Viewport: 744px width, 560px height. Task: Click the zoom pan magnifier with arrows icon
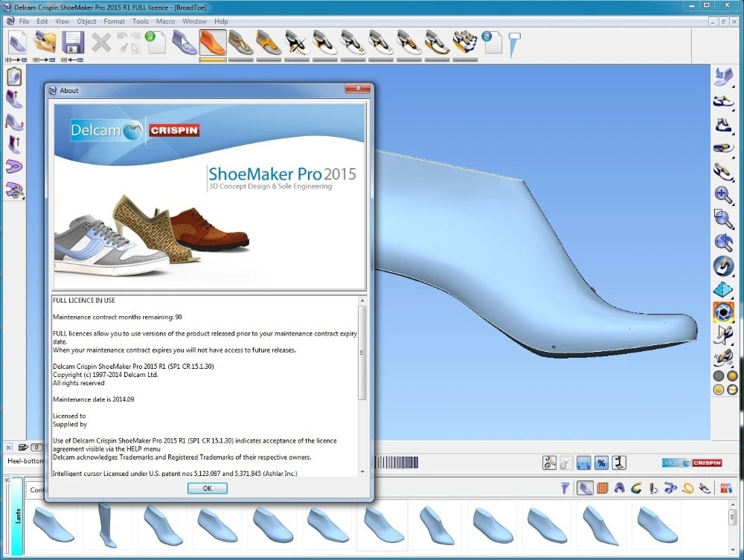point(723,195)
